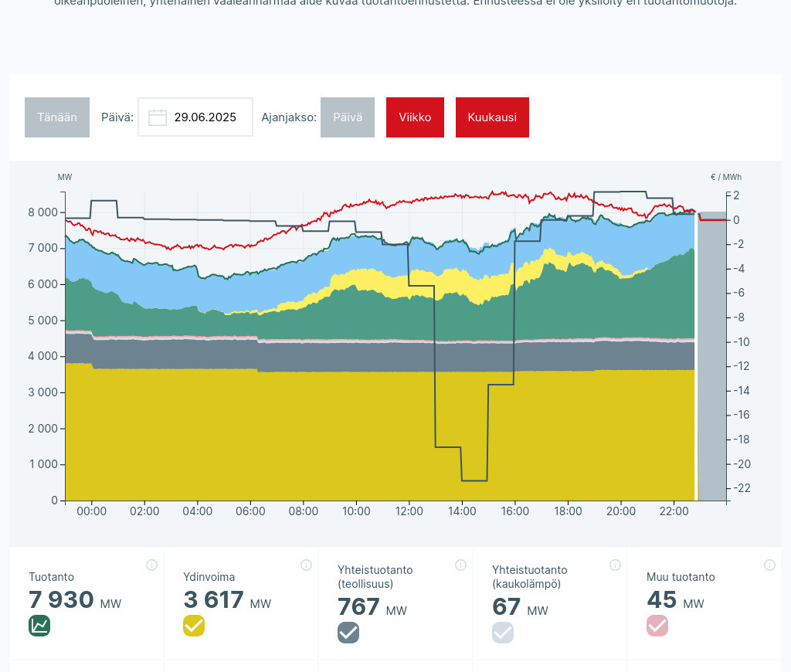Toggle the Yhteistuotanto (teollisuus) checkbox
Viewport: 791px width, 672px height.
click(x=348, y=633)
